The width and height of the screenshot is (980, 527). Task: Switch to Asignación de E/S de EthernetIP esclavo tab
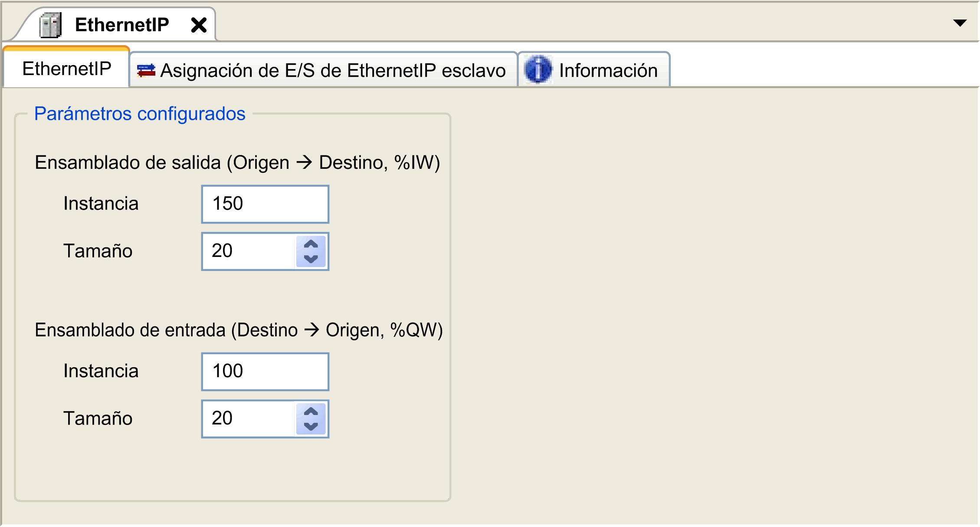(332, 71)
